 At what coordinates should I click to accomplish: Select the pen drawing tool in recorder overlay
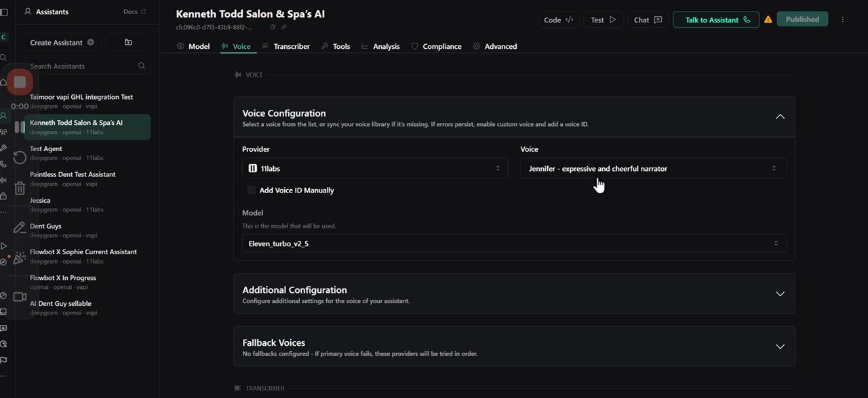point(20,227)
